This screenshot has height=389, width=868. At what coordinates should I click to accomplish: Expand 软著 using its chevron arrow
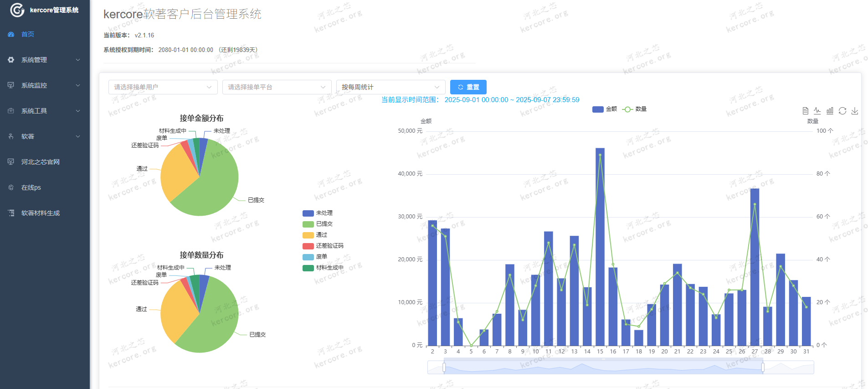point(78,136)
